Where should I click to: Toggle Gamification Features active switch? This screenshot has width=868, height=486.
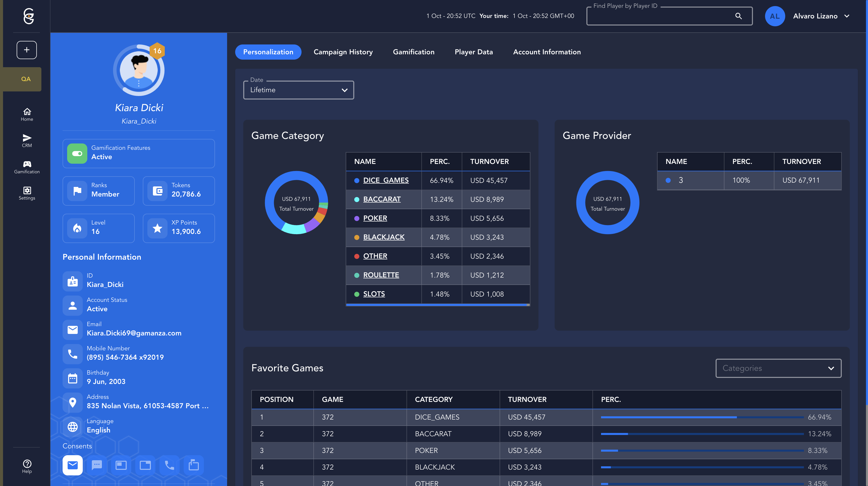pos(77,154)
